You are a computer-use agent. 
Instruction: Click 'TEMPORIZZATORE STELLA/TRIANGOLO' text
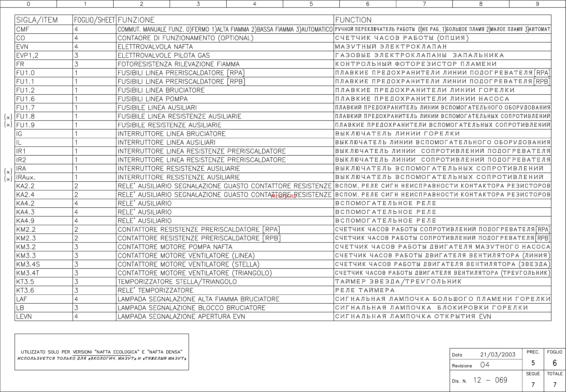coord(177,282)
